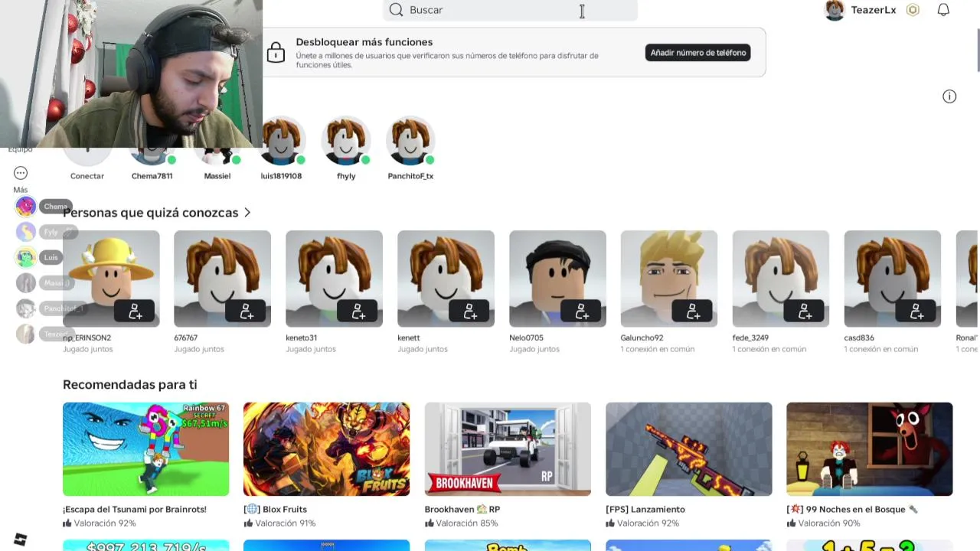
Task: Click Añadir número de teléfono button
Action: coord(697,53)
